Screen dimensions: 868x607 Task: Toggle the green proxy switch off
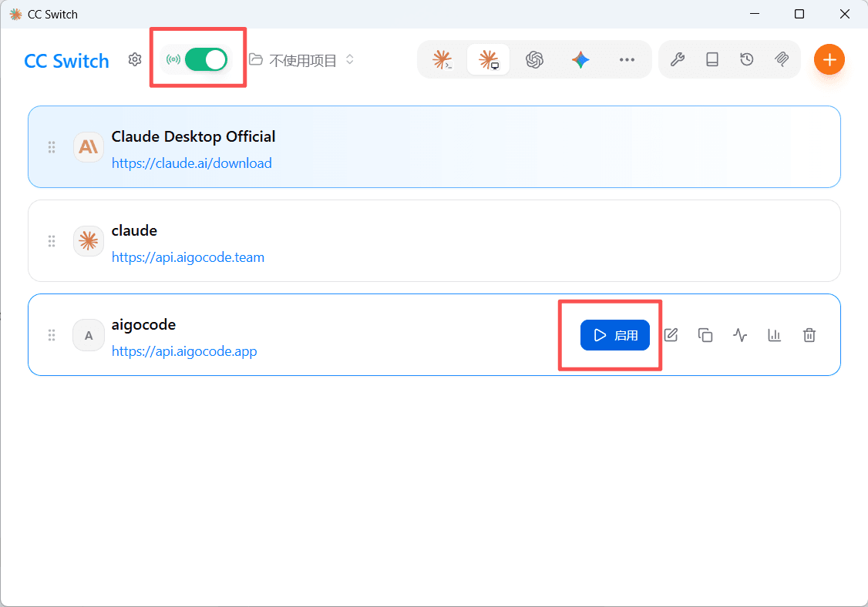click(x=206, y=59)
